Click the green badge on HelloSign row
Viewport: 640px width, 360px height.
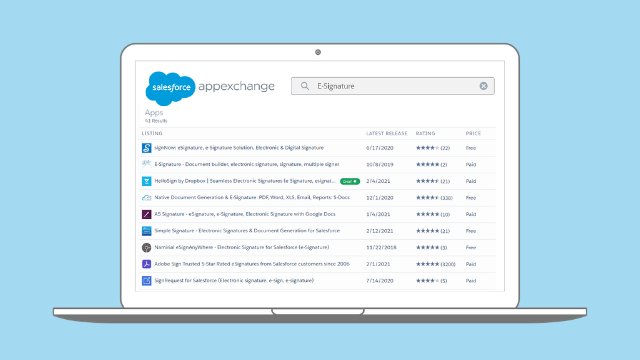[350, 181]
